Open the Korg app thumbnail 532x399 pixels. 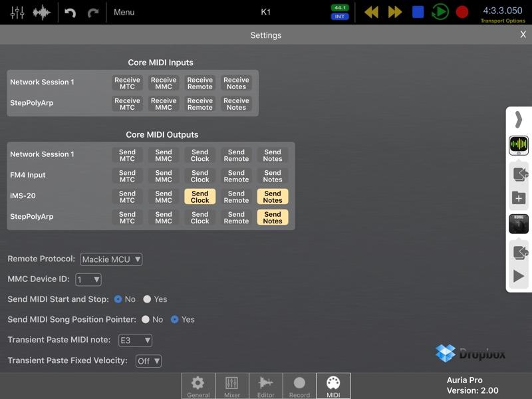click(519, 224)
